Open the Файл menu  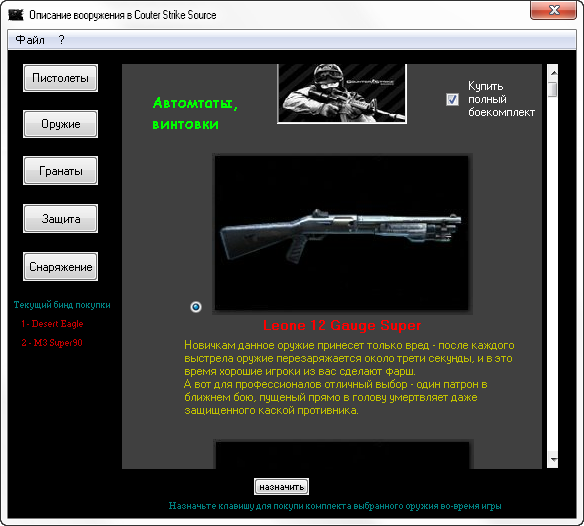pyautogui.click(x=30, y=39)
